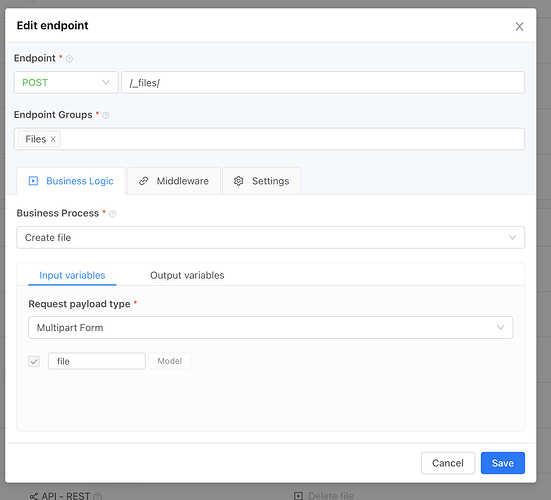Click the help icon beside Endpoint Groups

point(106,115)
